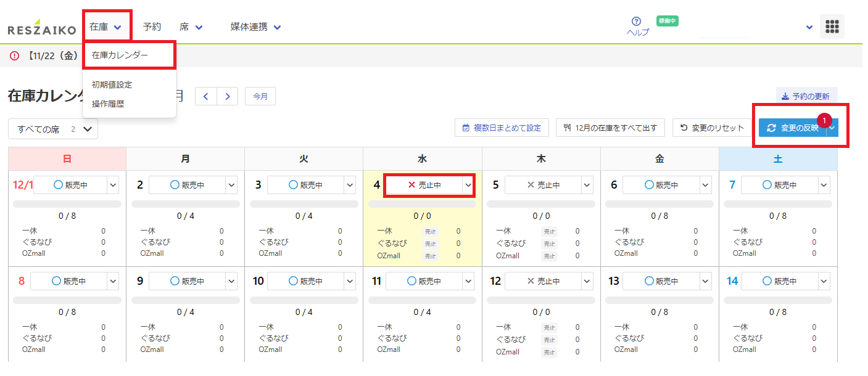Open 操作履歴 menu item
The width and height of the screenshot is (868, 376).
click(108, 104)
